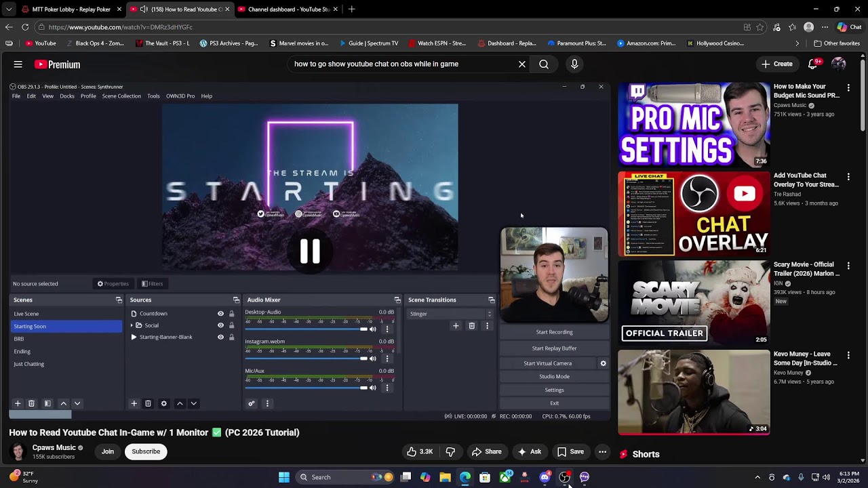Open Copilot Chat in Edge toolbar
The width and height of the screenshot is (868, 488).
pos(849,27)
